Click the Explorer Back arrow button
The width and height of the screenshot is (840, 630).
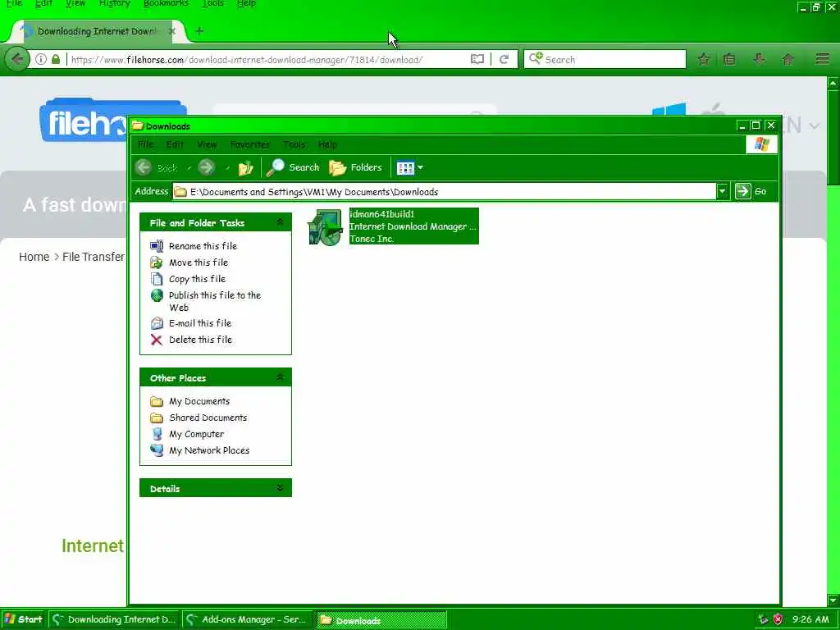(143, 167)
